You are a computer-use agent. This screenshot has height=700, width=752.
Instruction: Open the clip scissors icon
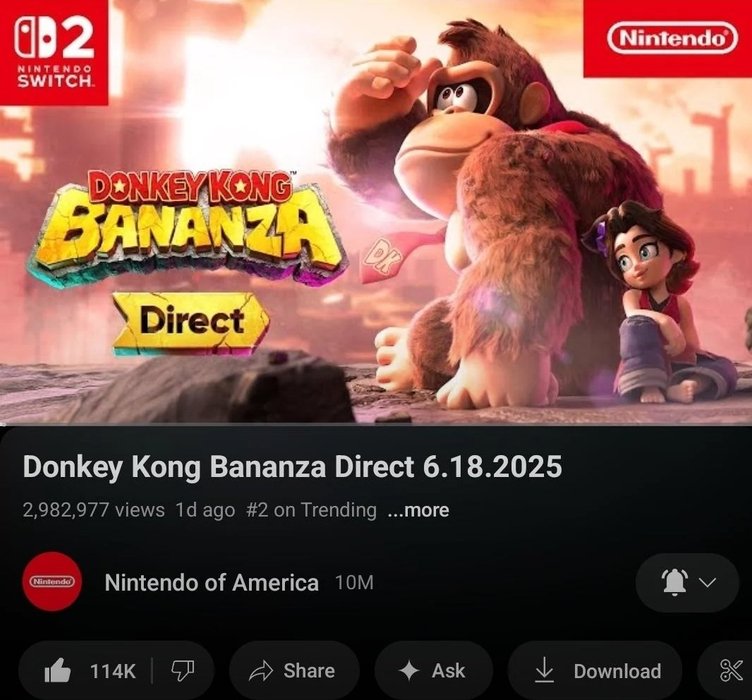pos(731,670)
